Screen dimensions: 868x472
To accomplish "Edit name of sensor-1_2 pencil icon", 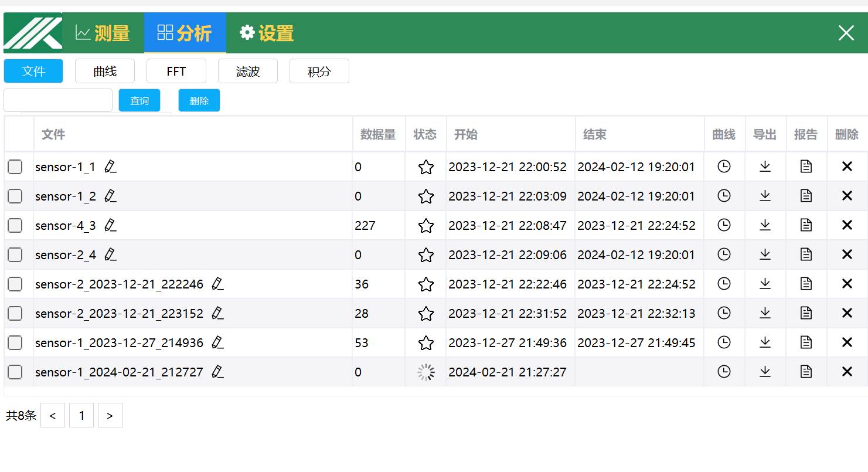I will click(x=110, y=196).
